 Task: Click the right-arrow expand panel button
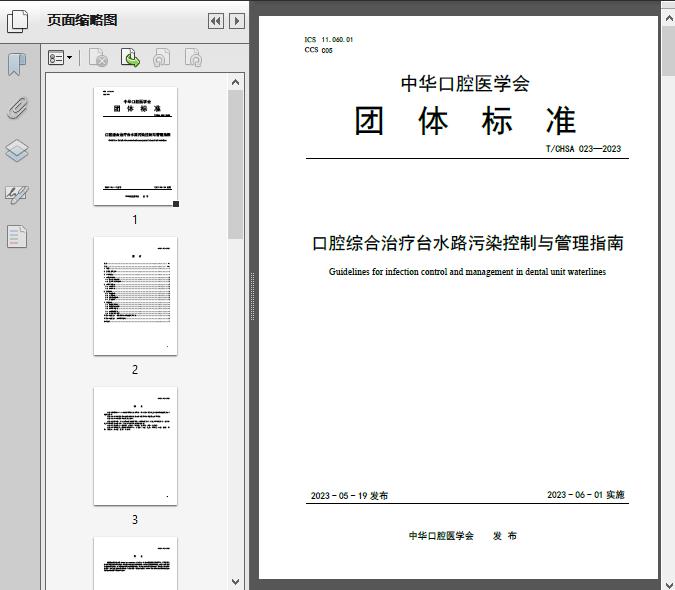237,21
